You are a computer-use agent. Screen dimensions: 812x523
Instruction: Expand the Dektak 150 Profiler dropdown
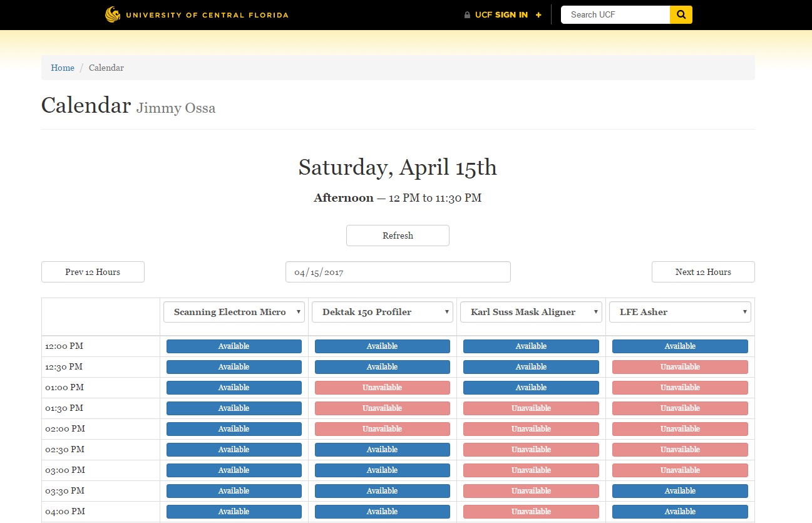point(383,312)
